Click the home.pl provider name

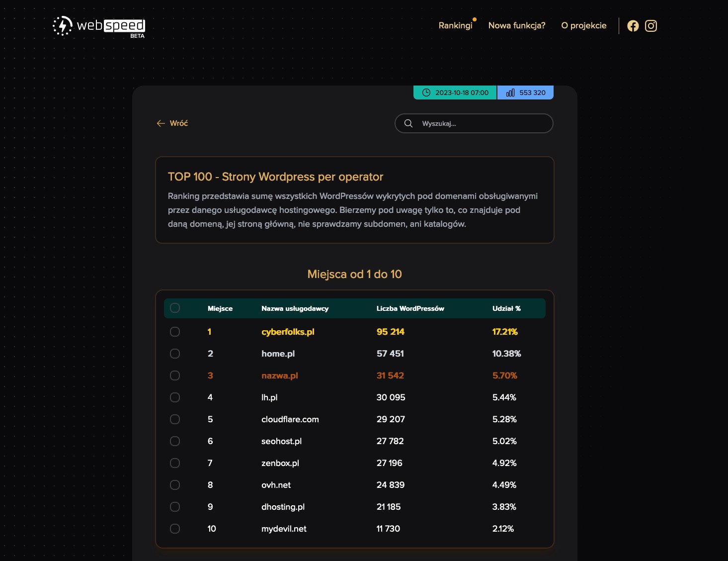coord(278,354)
